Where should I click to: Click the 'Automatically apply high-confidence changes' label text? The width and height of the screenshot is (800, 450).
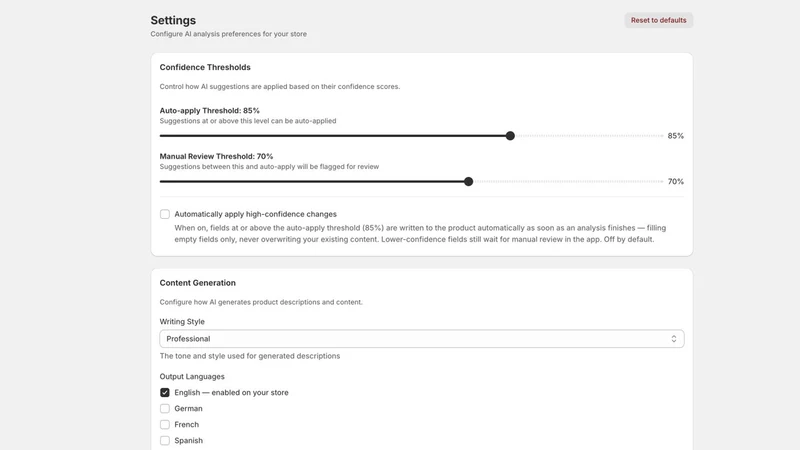tap(256, 214)
